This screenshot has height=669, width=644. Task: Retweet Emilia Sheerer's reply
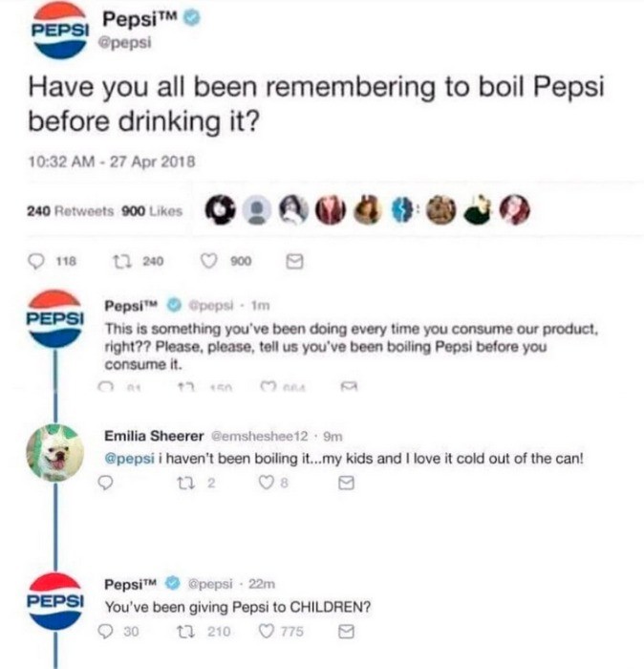184,483
